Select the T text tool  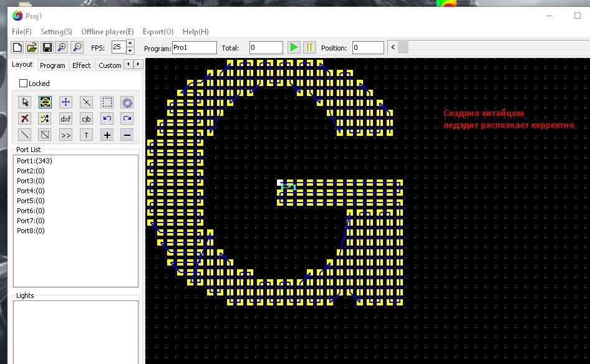pyautogui.click(x=86, y=135)
